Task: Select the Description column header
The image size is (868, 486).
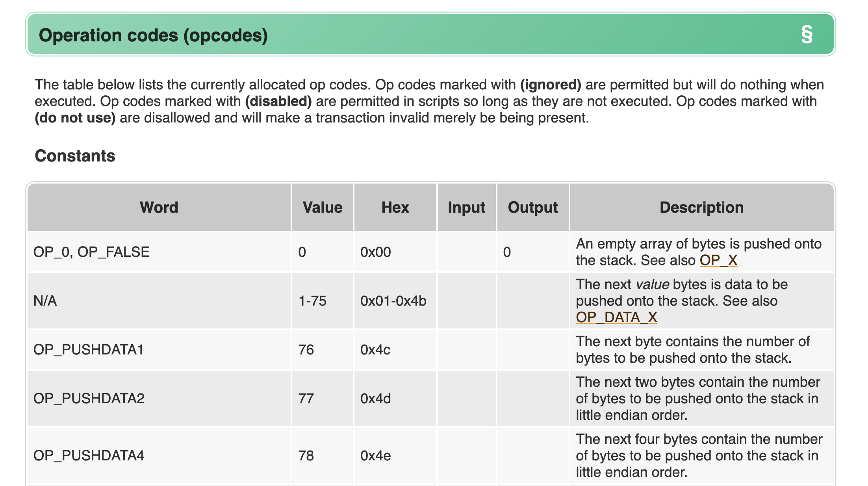Action: pos(701,208)
